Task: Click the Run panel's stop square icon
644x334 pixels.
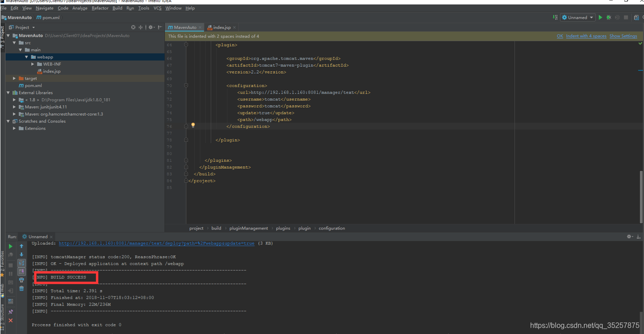Action: tap(10, 265)
